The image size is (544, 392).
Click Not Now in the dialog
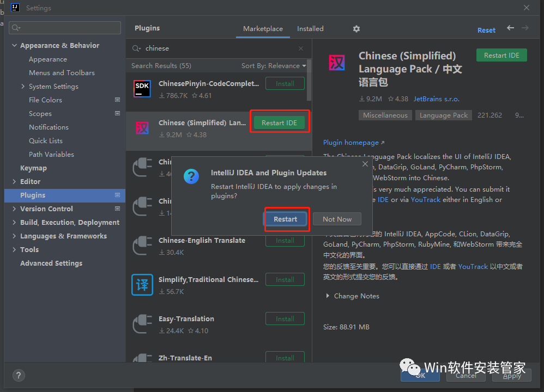pyautogui.click(x=337, y=219)
